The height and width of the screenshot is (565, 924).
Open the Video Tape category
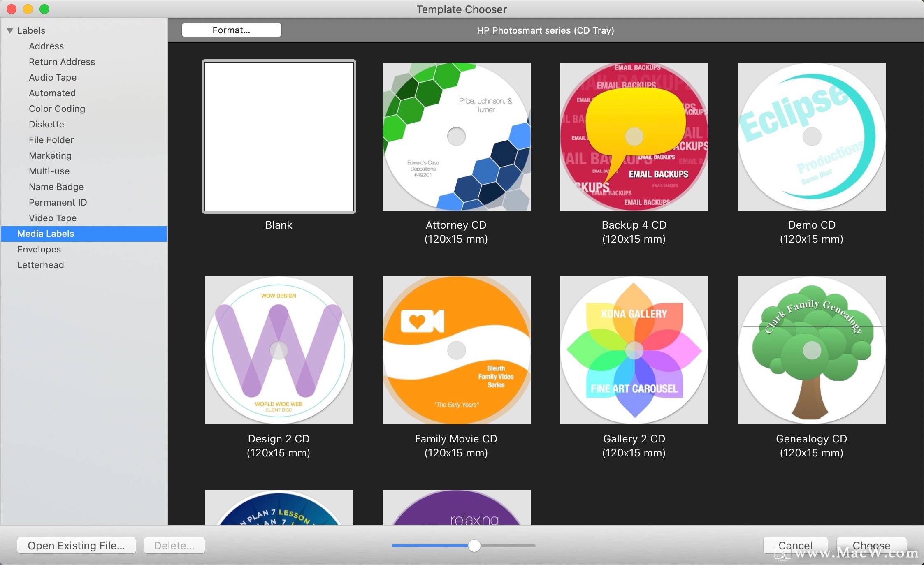53,218
